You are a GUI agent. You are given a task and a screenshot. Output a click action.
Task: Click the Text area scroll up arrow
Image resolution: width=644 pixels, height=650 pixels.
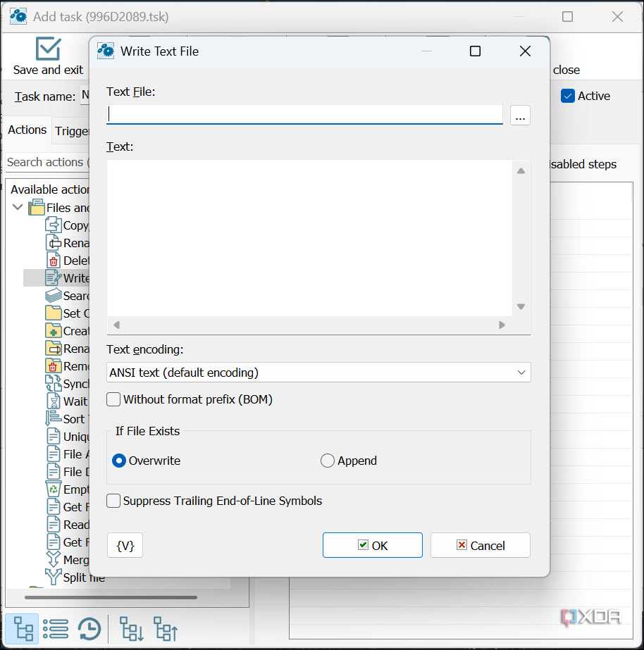tap(521, 171)
